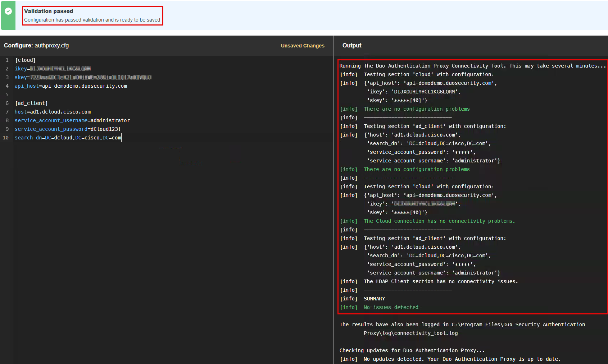Click the LDAP Client no connectivity issues message

(x=441, y=281)
